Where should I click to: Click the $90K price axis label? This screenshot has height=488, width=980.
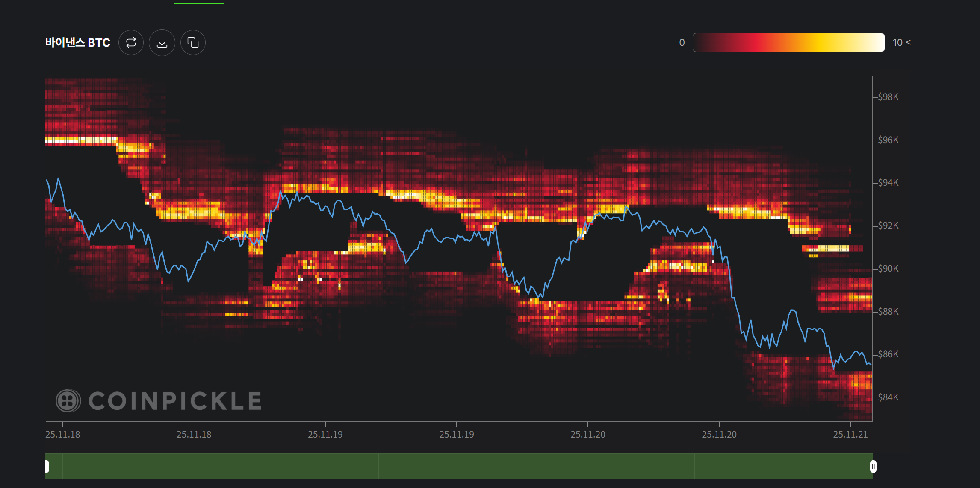coord(888,269)
